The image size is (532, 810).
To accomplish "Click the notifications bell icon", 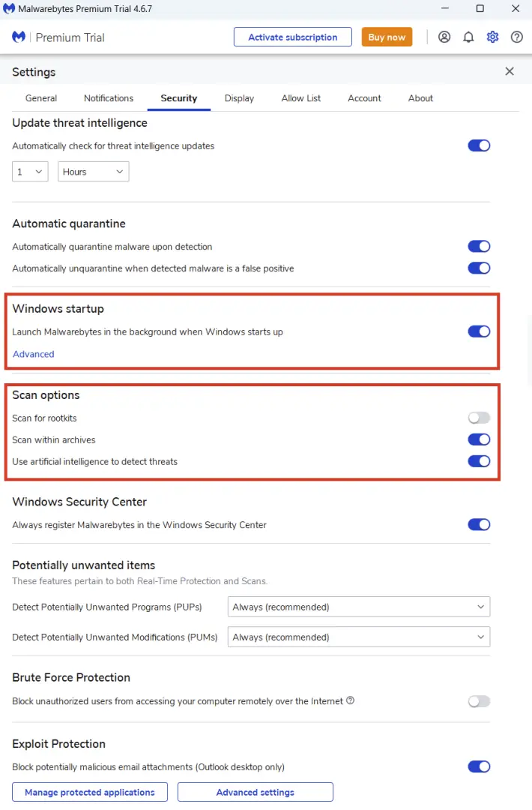I will tap(468, 37).
